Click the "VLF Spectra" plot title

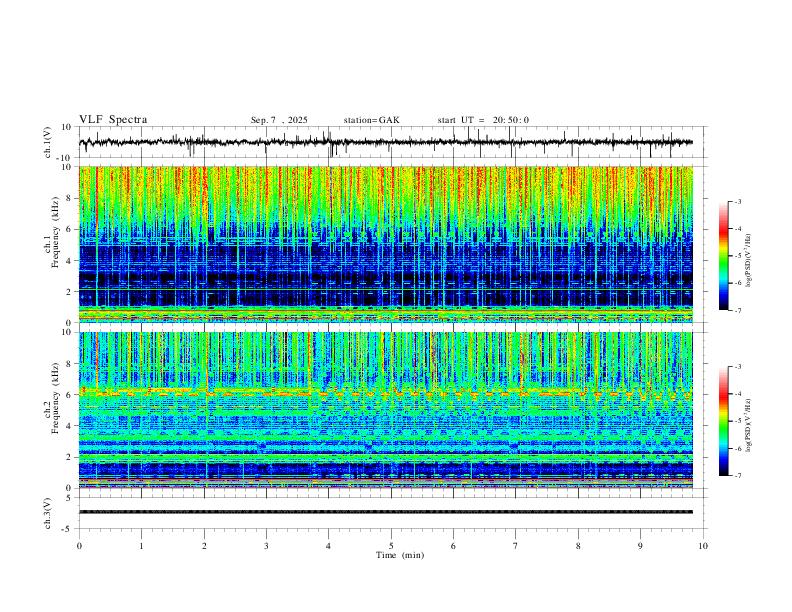[113, 120]
